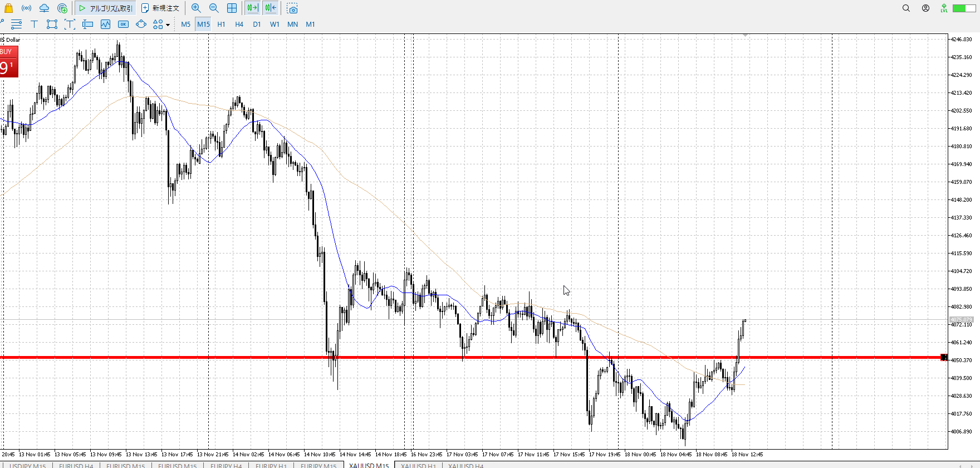
Task: Toggle chart auto-scroll to latest bar
Action: click(252, 8)
